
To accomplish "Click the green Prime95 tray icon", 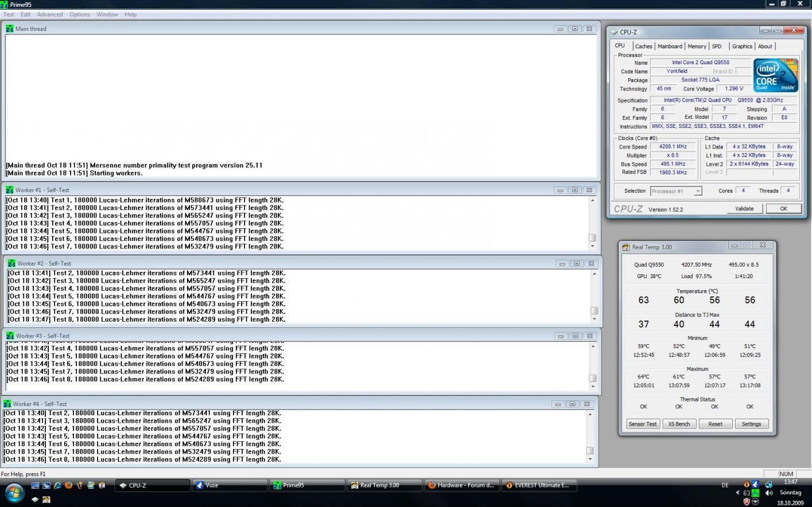I will 756,493.
